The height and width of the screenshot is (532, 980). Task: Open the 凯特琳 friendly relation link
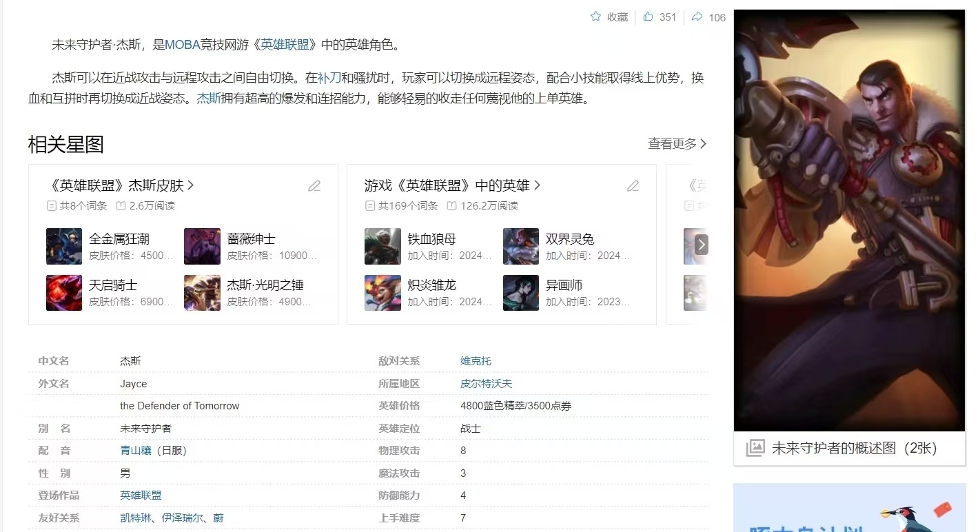(135, 518)
